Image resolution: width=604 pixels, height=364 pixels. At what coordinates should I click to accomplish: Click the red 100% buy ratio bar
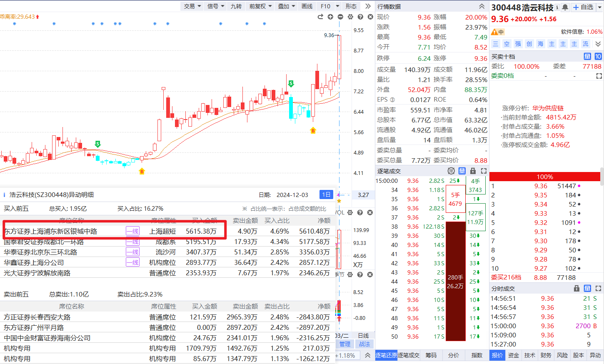pyautogui.click(x=545, y=177)
